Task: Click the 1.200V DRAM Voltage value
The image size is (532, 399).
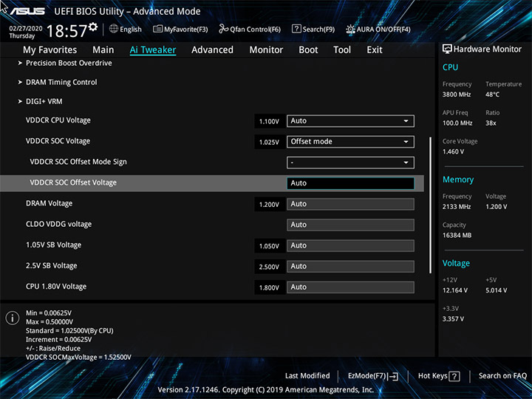Action: (270, 204)
